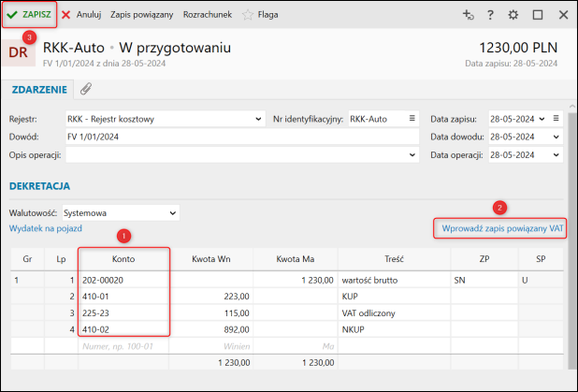Open help with the question mark icon
This screenshot has width=578, height=392.
[491, 15]
